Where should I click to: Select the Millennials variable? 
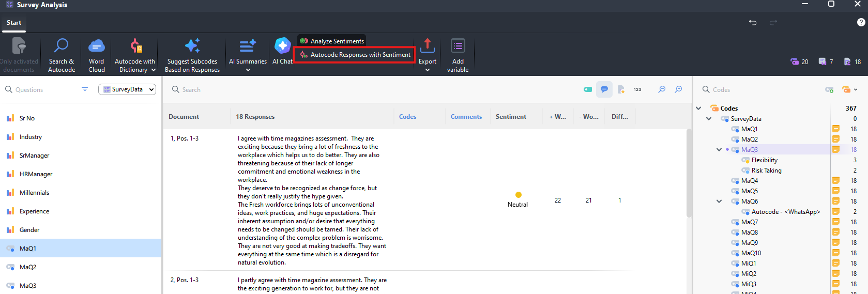81,193
